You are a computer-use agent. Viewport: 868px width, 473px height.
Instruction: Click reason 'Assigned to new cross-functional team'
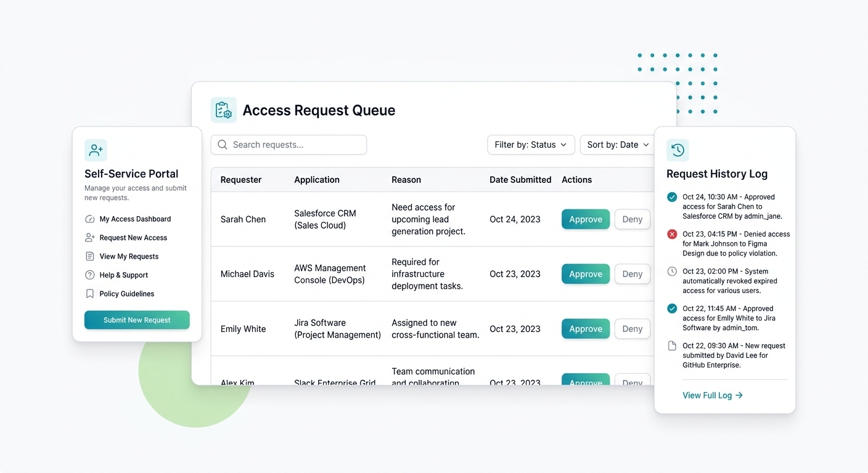pos(435,329)
